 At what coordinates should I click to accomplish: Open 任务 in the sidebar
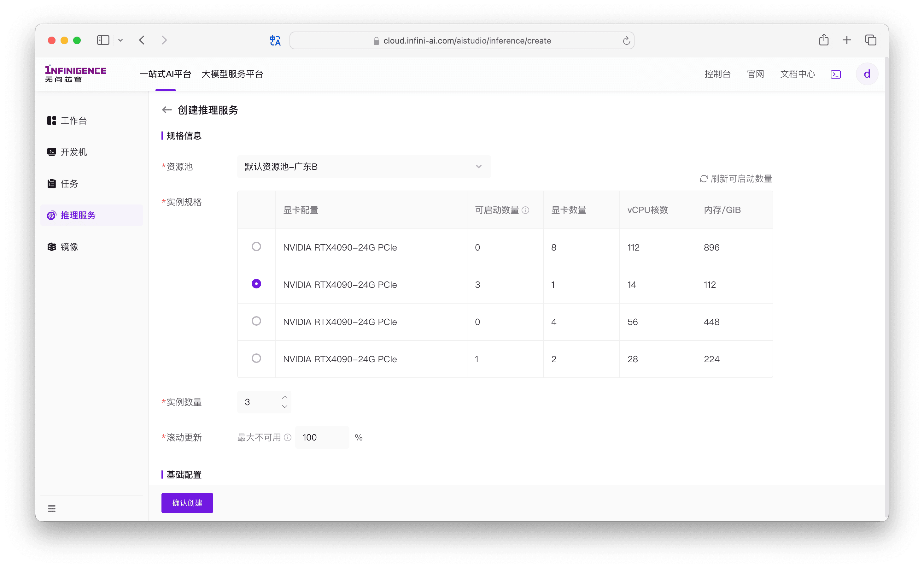(x=91, y=184)
